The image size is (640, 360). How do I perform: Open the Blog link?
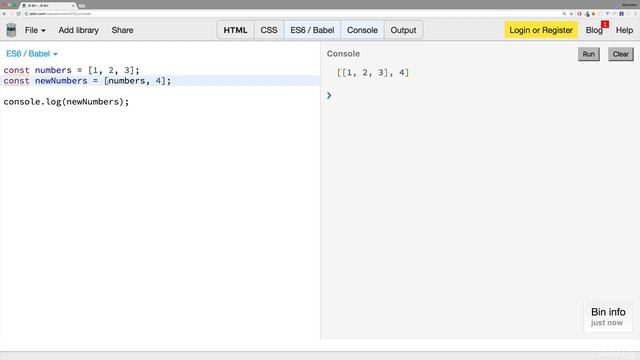(x=594, y=30)
